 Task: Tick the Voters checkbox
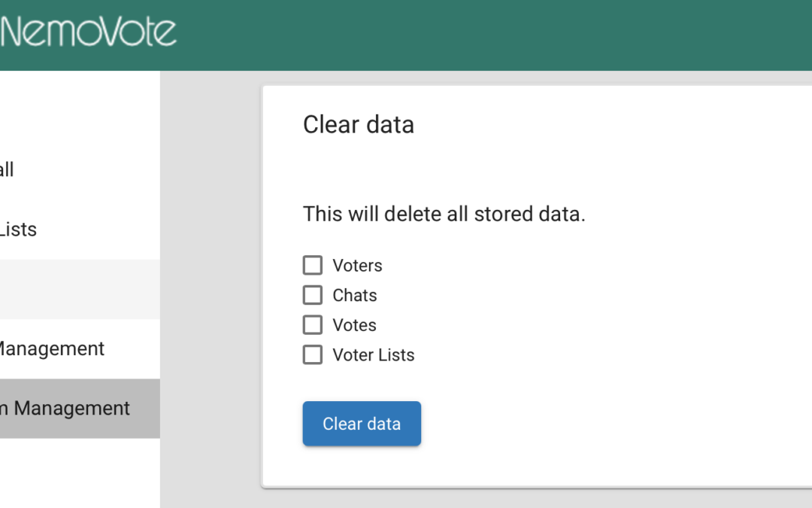[313, 266]
